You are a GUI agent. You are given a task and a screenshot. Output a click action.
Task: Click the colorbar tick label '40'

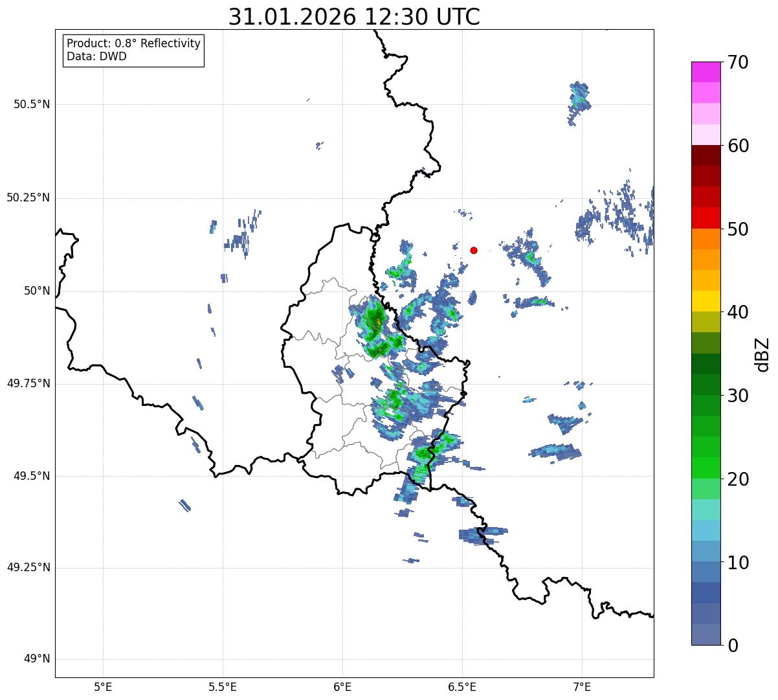coord(738,312)
